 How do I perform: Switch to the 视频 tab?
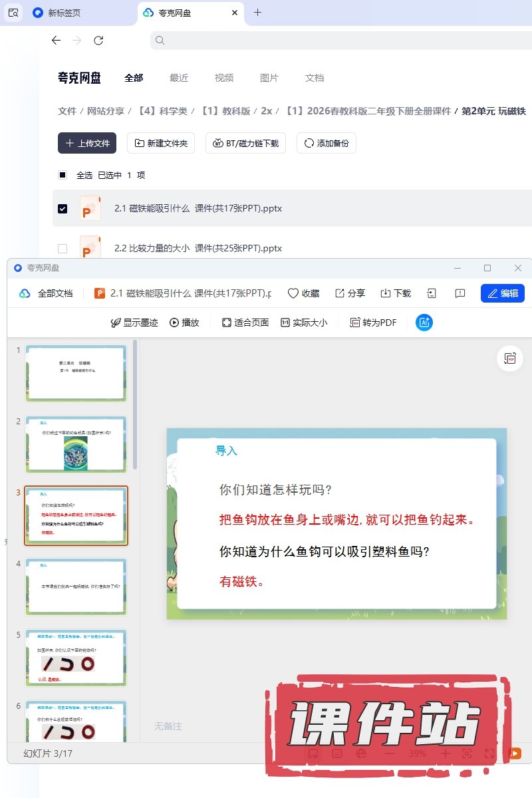pos(224,78)
